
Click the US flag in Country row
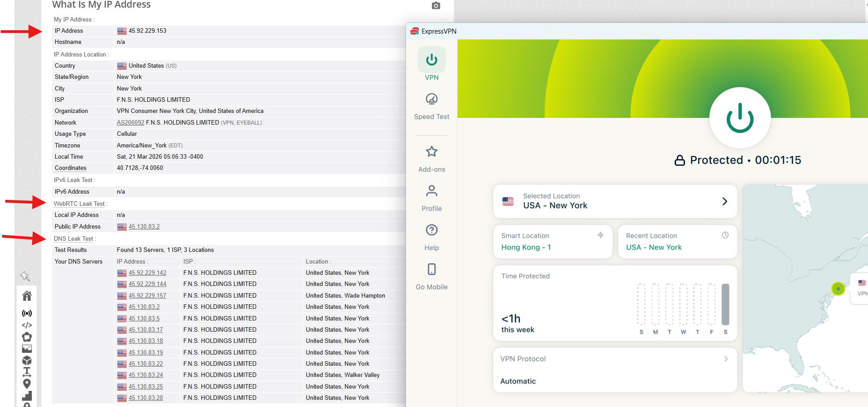(122, 66)
